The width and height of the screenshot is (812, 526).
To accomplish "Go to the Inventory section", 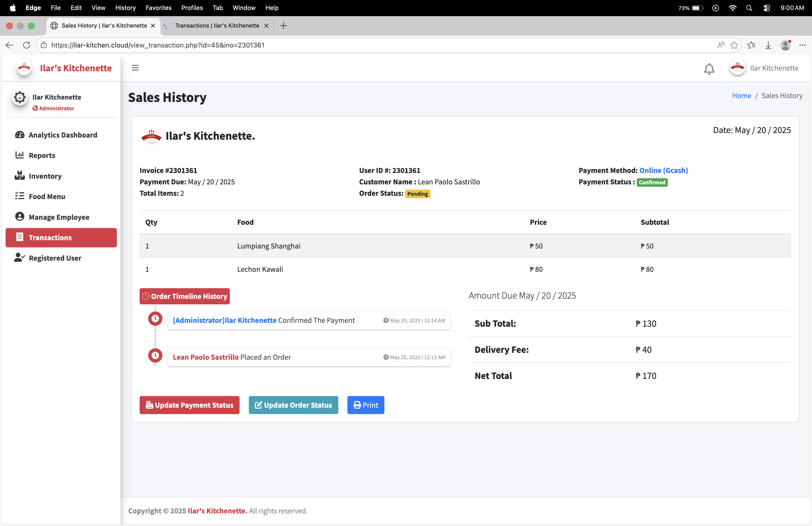I will point(45,176).
